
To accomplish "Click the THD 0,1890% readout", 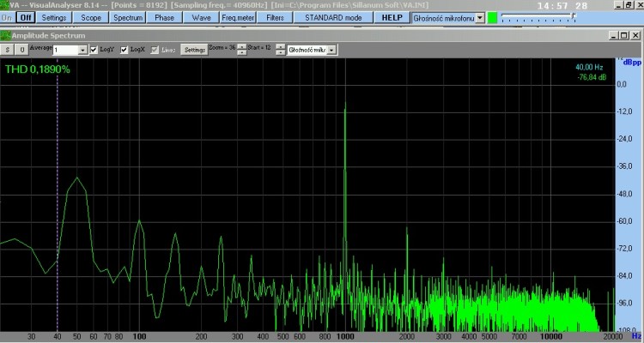I will click(38, 69).
